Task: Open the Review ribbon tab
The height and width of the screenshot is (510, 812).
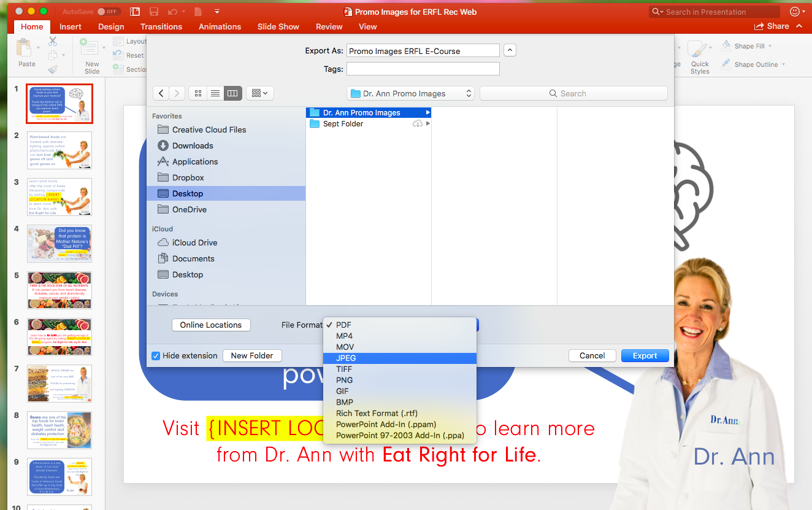Action: [329, 26]
